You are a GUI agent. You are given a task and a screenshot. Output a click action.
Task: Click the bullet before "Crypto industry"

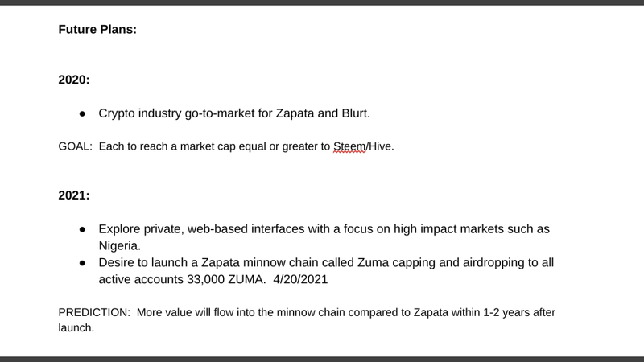83,113
